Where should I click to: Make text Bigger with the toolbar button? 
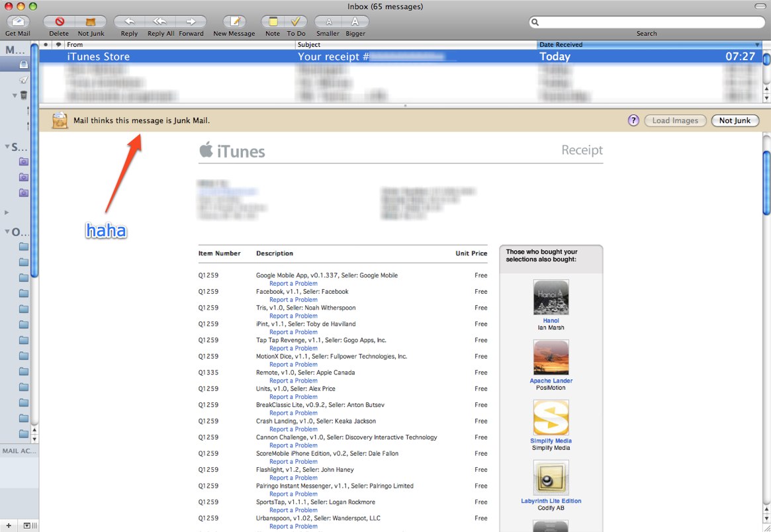pyautogui.click(x=355, y=22)
